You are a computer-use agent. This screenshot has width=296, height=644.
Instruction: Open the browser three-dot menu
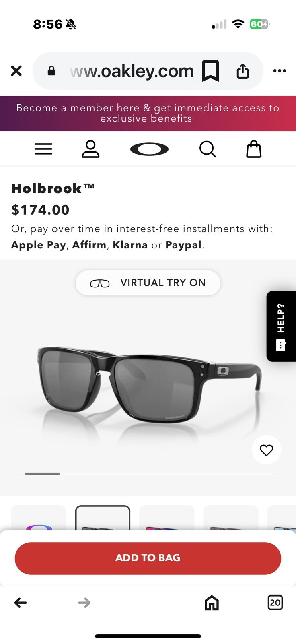pyautogui.click(x=280, y=71)
